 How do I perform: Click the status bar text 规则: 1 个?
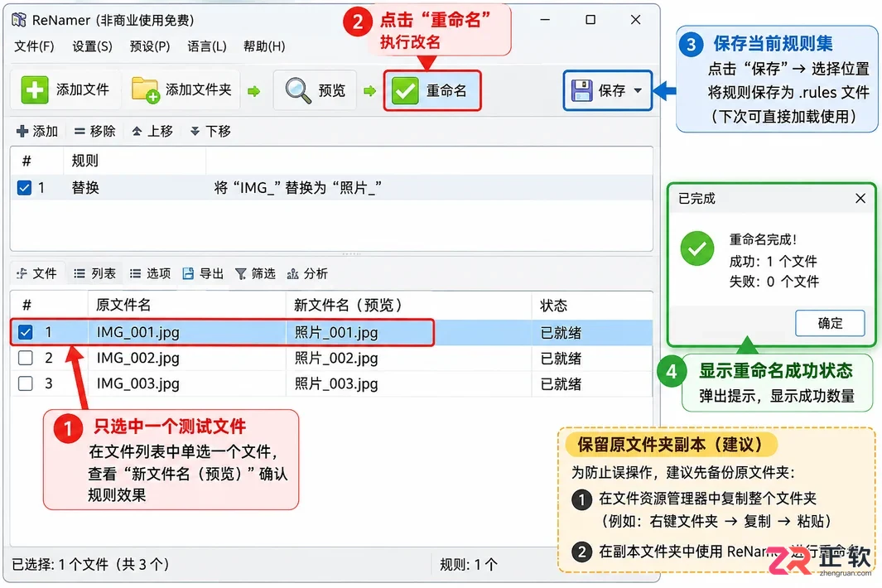click(469, 564)
